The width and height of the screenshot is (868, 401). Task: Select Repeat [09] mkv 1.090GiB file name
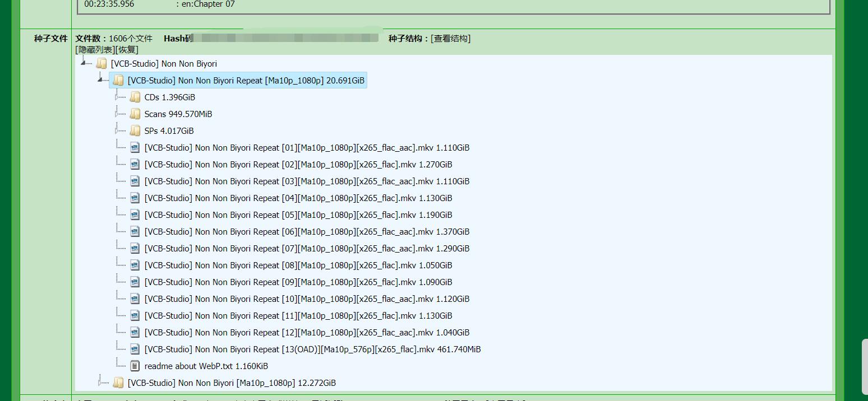pyautogui.click(x=298, y=282)
